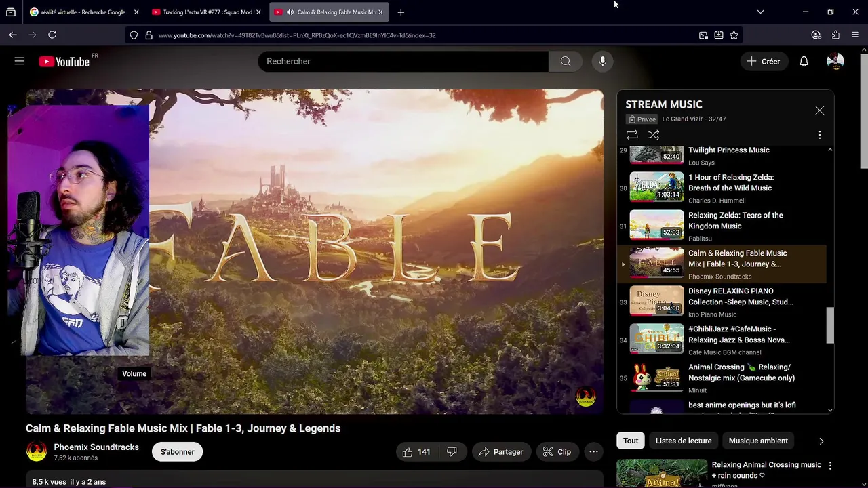The height and width of the screenshot is (488, 868).
Task: Close the réalité virtuelle Google tab
Action: tap(136, 12)
